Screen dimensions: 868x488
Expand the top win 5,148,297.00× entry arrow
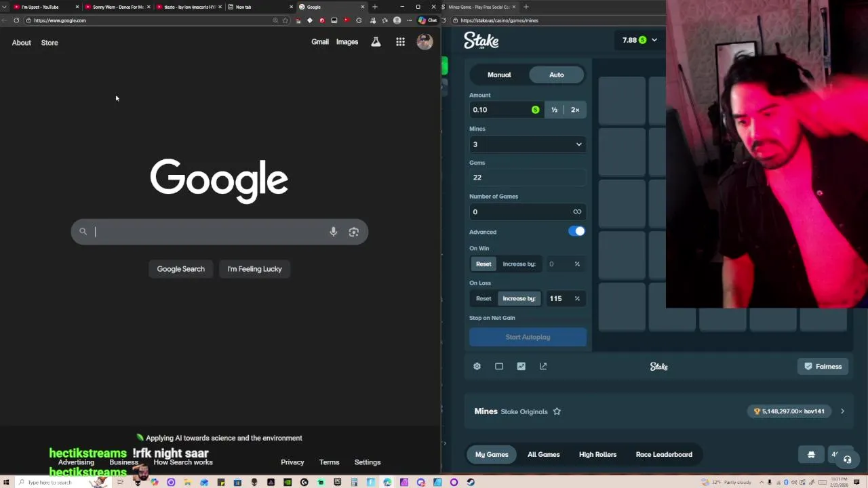842,411
